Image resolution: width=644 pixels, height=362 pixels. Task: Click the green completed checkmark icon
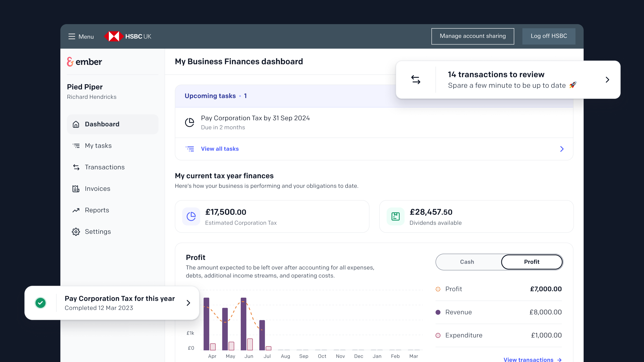[41, 303]
